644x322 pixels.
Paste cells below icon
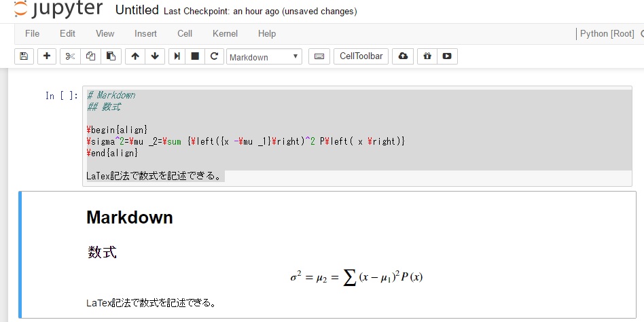click(111, 56)
